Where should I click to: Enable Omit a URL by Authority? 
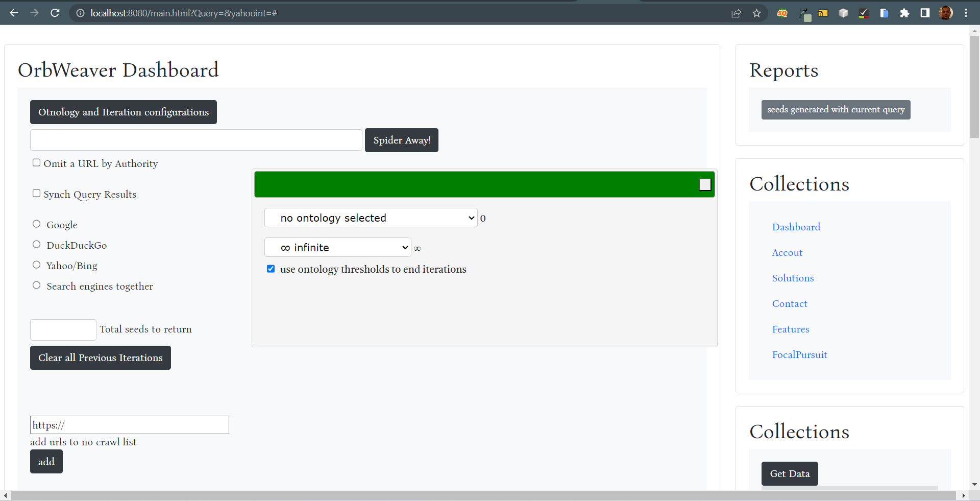[37, 163]
